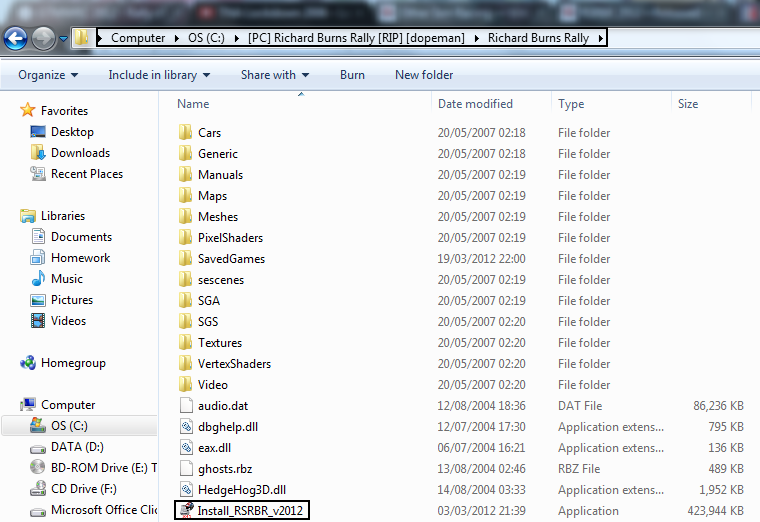Select the VertexShaders folder
The height and width of the screenshot is (522, 760).
coord(234,364)
